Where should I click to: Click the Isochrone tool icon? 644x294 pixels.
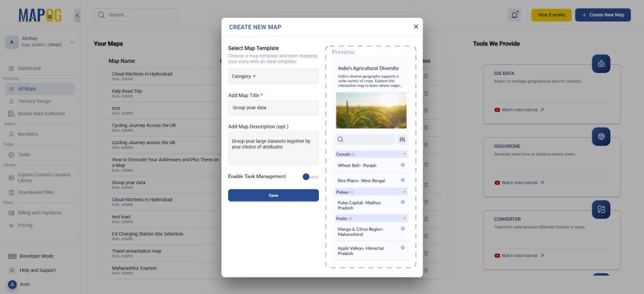[601, 137]
